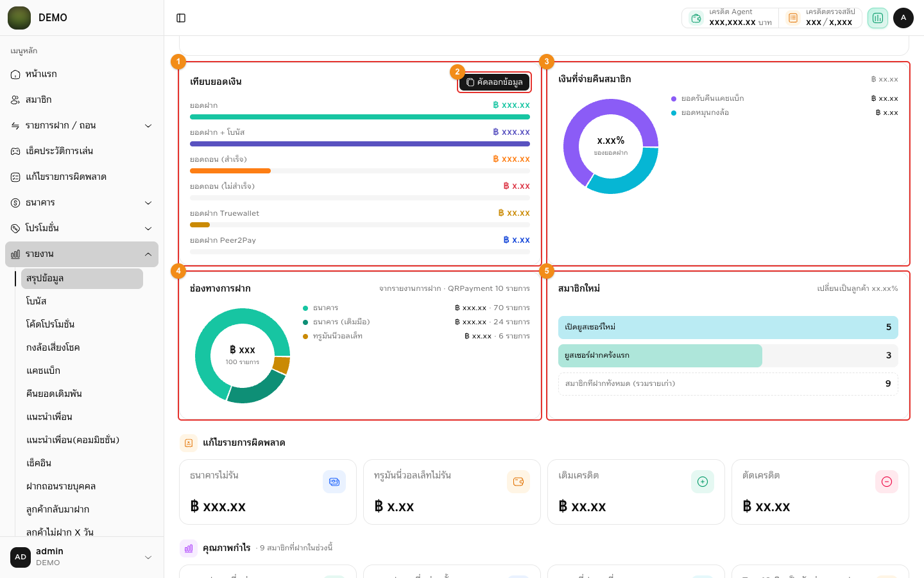The width and height of the screenshot is (924, 578).
Task: Click the ยอดถอน (สำเร็จ) orange progress bar
Action: tap(230, 171)
